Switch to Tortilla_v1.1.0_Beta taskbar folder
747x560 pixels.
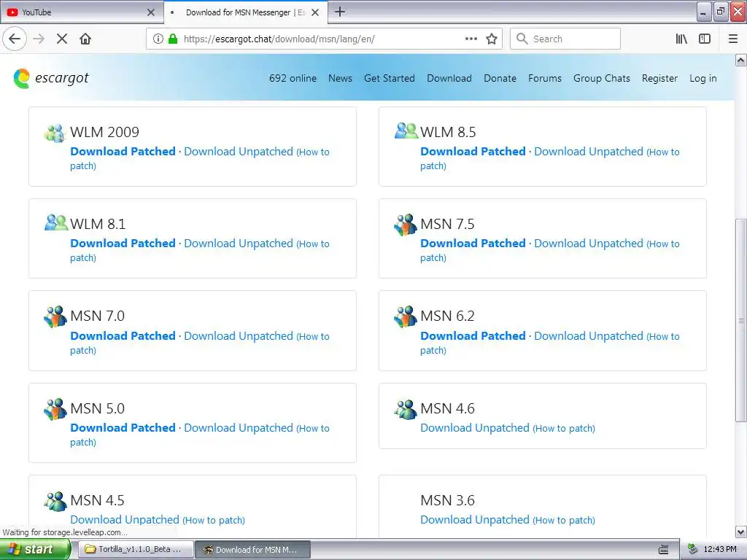click(135, 550)
